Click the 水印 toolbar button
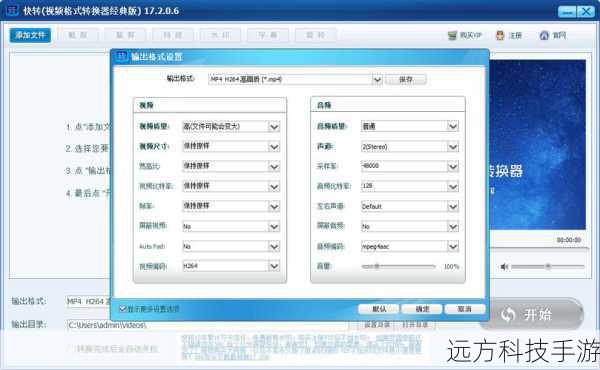 pyautogui.click(x=220, y=35)
